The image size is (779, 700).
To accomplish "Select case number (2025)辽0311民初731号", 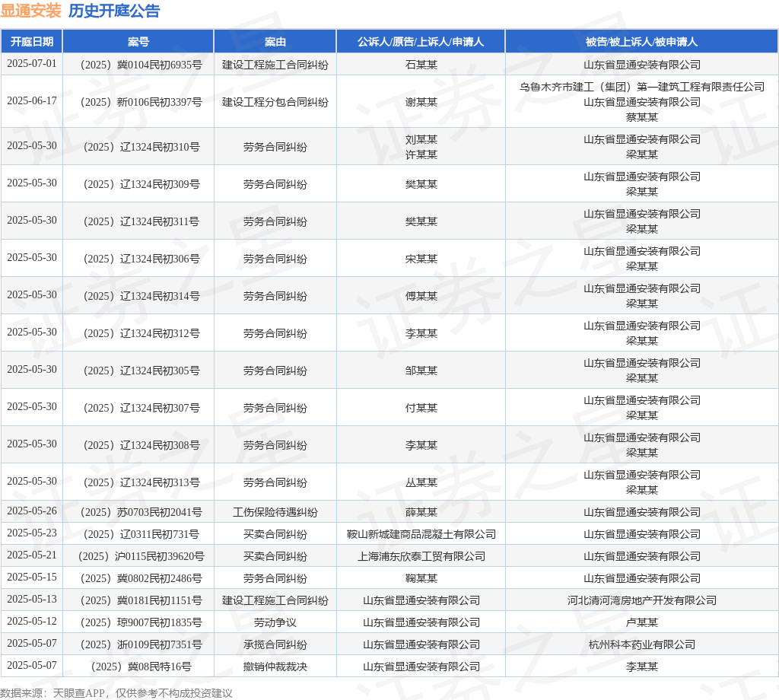I will point(140,534).
